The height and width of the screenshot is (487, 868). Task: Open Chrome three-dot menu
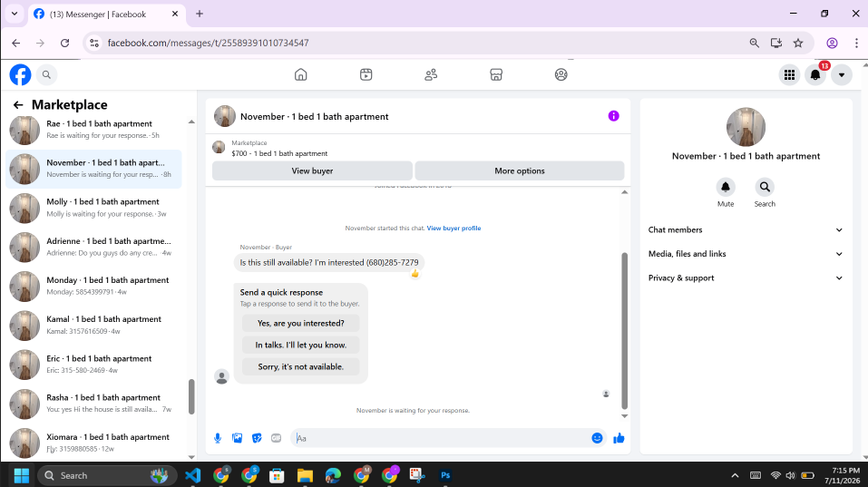(x=856, y=43)
